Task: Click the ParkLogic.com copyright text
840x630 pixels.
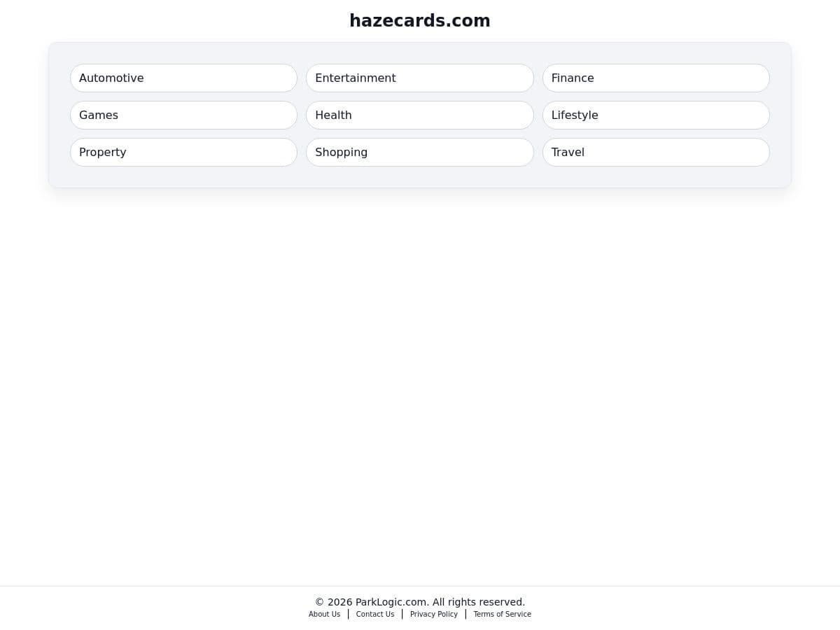Action: point(420,602)
